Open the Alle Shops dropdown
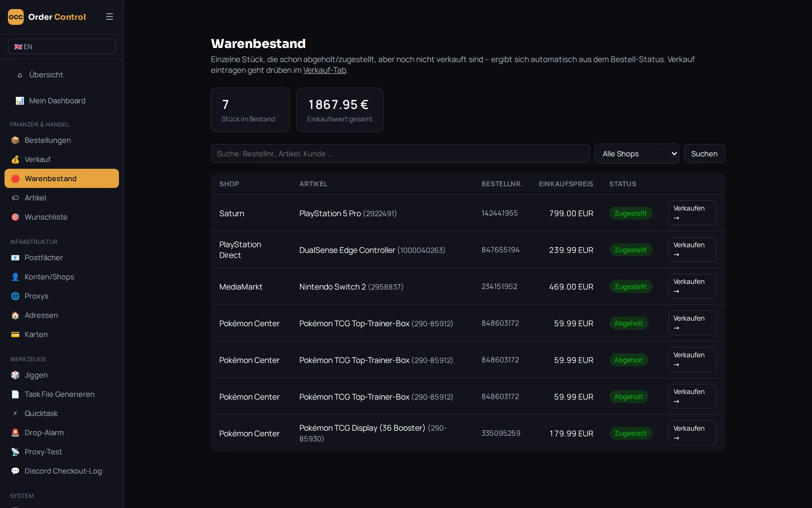 click(637, 154)
